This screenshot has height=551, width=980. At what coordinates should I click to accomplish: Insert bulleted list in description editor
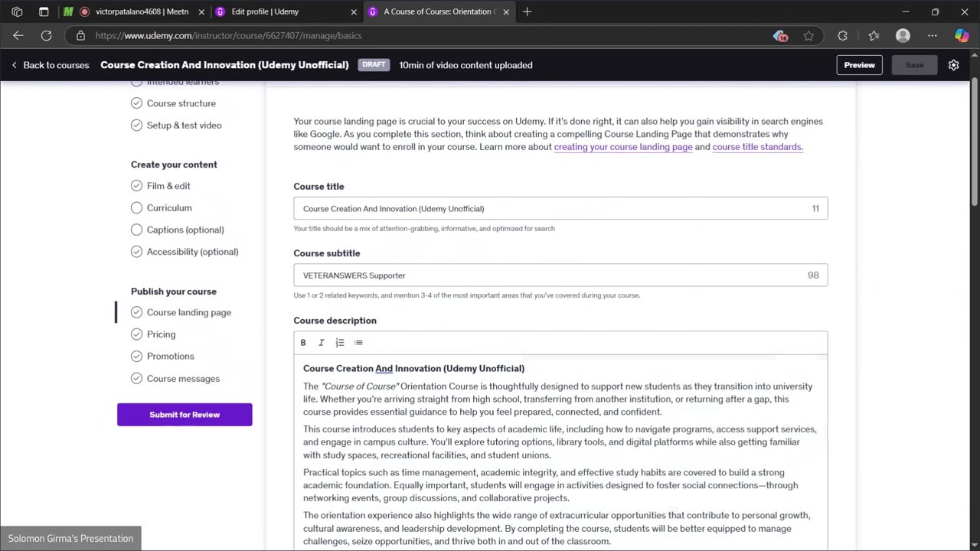pos(358,343)
